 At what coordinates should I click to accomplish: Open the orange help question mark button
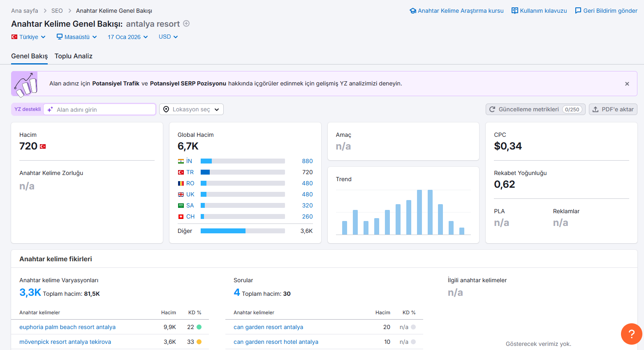[x=631, y=334]
